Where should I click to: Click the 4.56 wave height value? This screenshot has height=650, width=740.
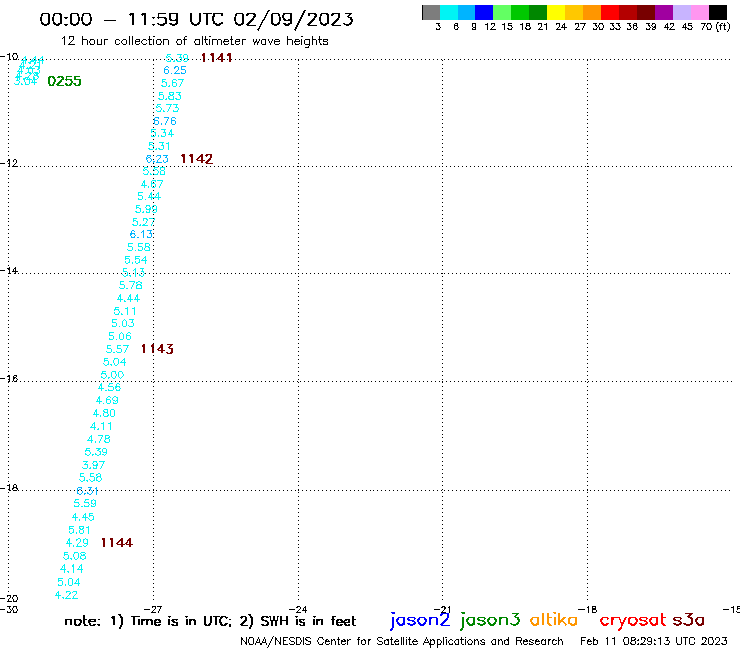tap(109, 388)
